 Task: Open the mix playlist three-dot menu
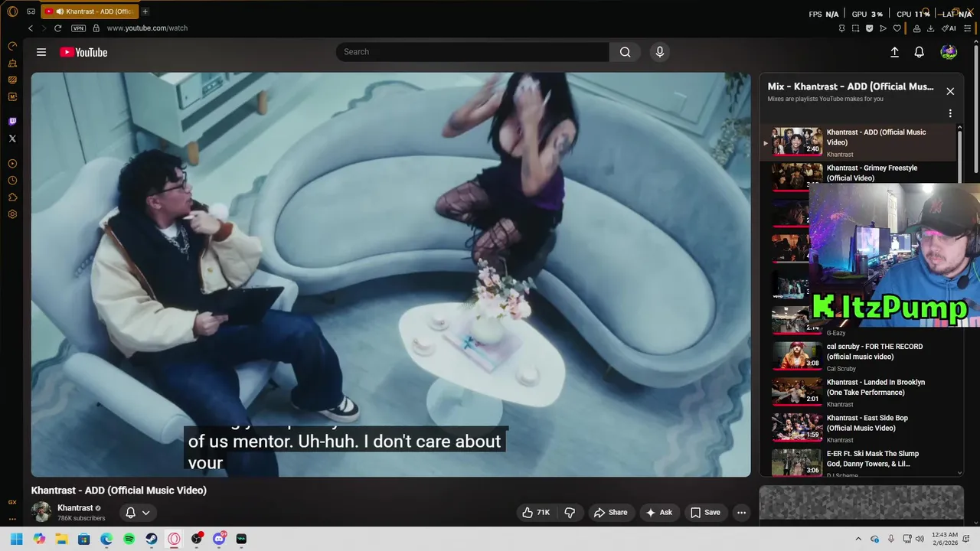point(950,113)
